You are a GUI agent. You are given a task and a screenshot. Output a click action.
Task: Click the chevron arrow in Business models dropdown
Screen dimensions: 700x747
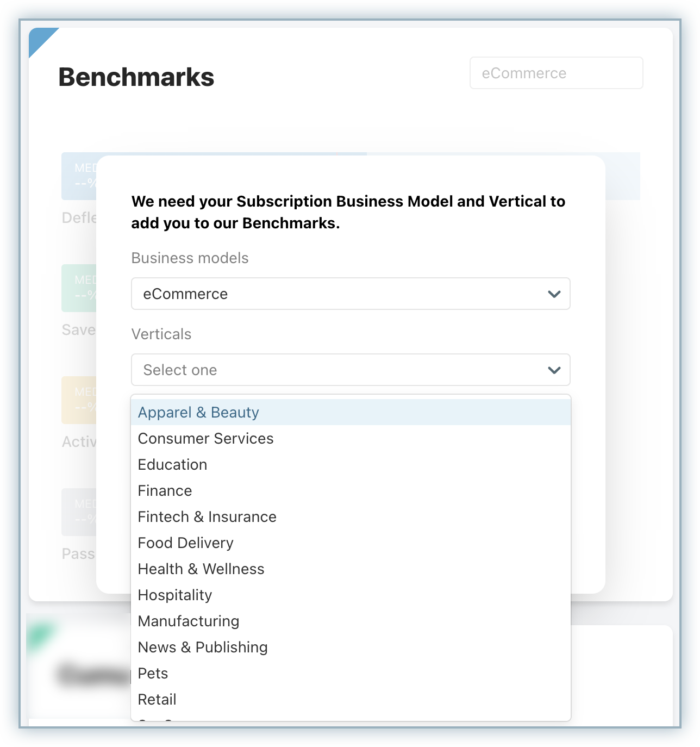(x=554, y=294)
